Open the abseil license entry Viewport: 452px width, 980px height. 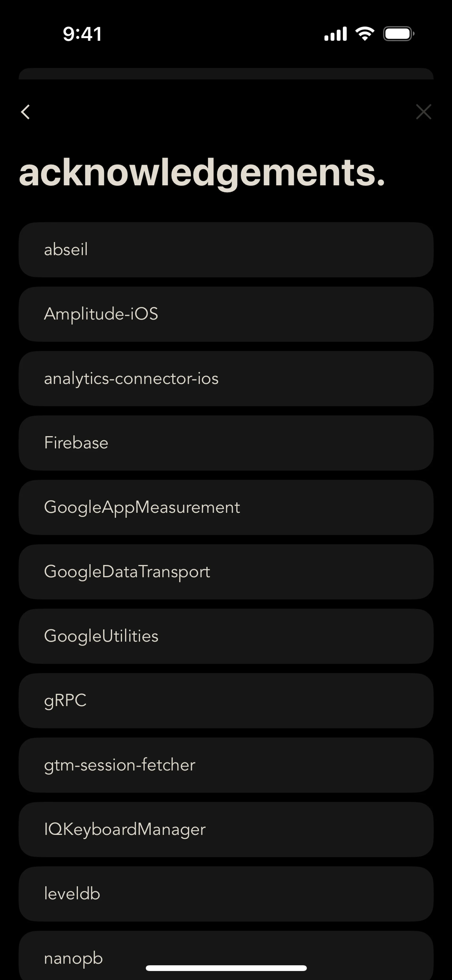coord(226,250)
